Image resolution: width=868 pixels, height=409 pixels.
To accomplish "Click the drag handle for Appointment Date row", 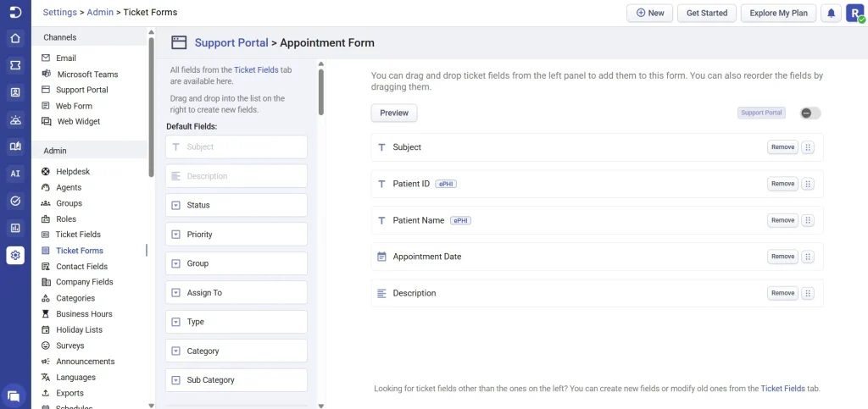I will click(x=808, y=257).
